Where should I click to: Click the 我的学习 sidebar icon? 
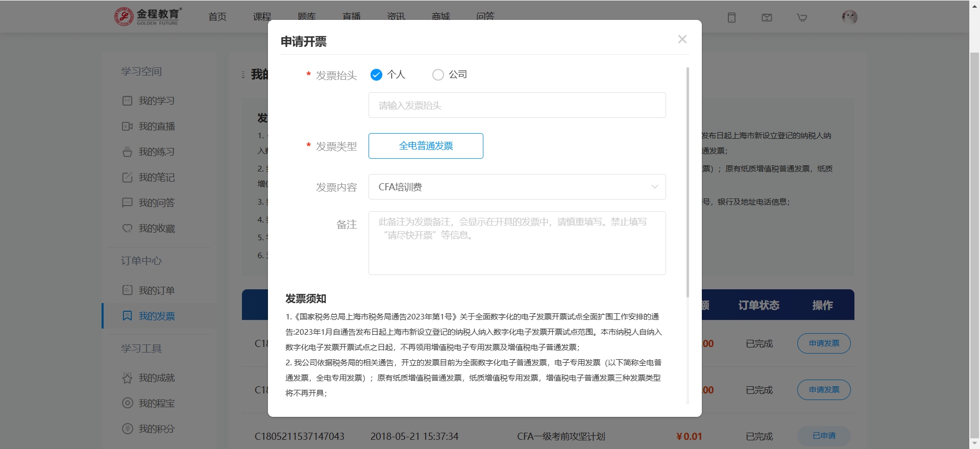point(127,101)
